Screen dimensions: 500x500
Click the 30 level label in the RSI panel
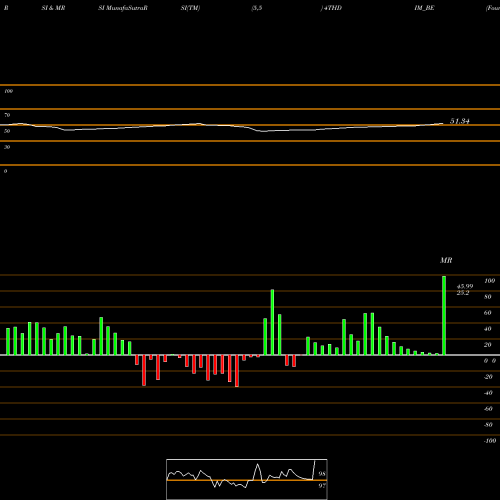(x=7, y=147)
